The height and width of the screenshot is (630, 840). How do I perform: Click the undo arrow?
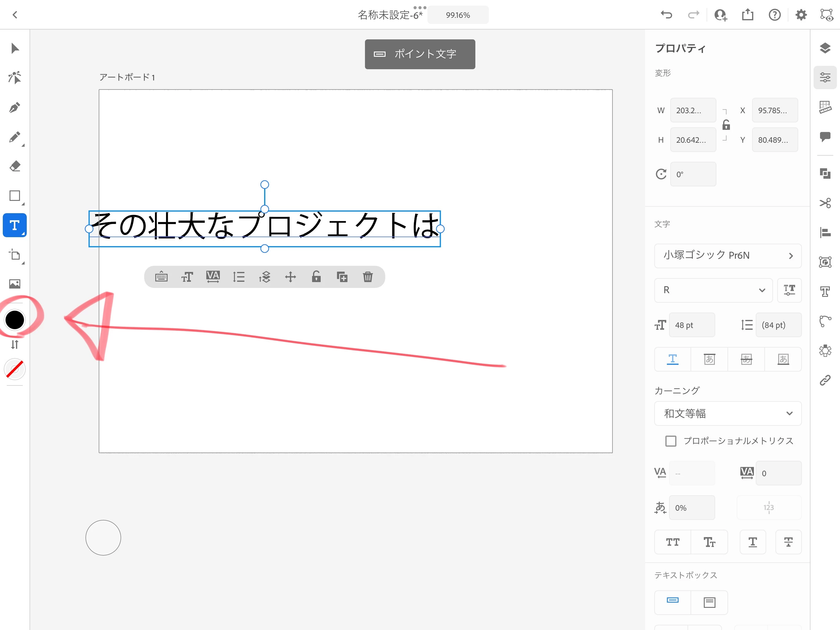[667, 15]
